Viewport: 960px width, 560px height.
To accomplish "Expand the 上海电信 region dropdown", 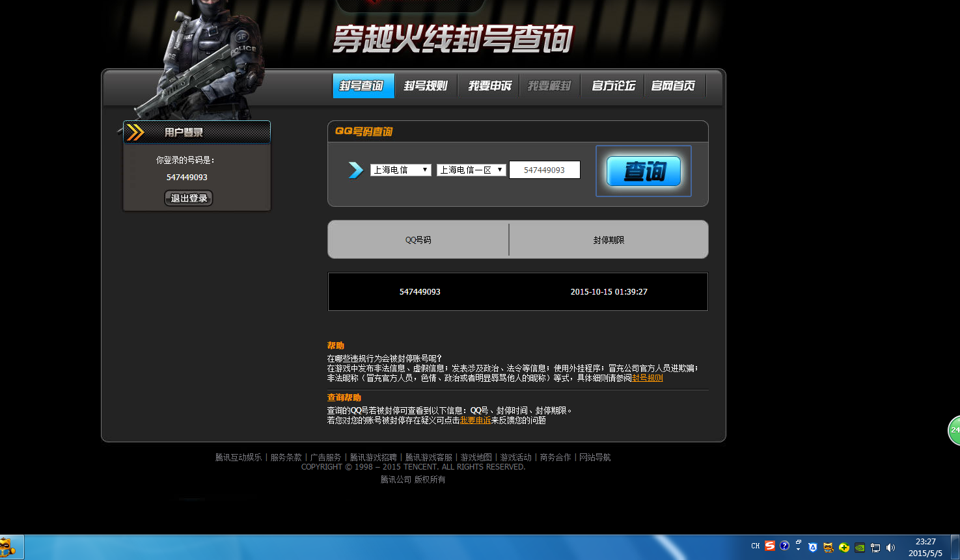I will tap(401, 170).
